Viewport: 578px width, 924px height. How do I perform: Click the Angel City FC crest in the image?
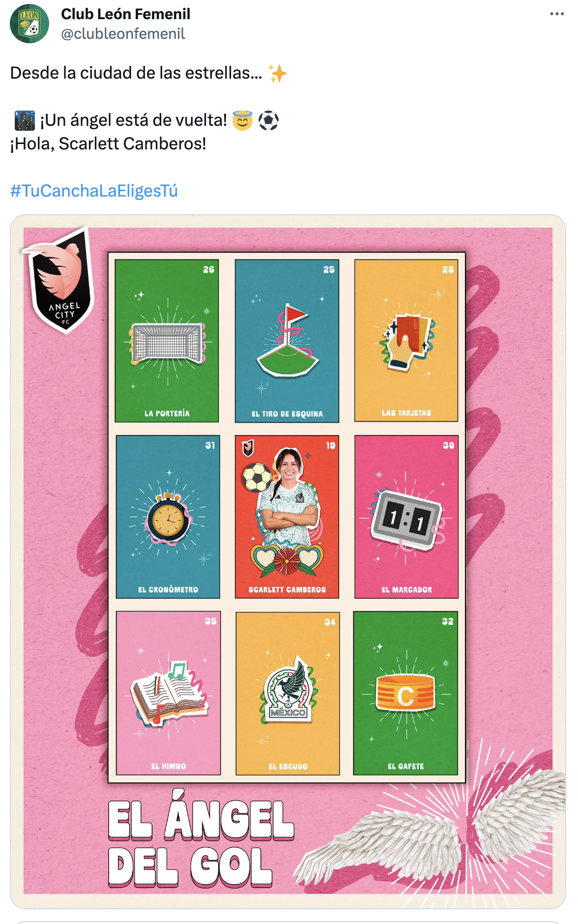60,281
